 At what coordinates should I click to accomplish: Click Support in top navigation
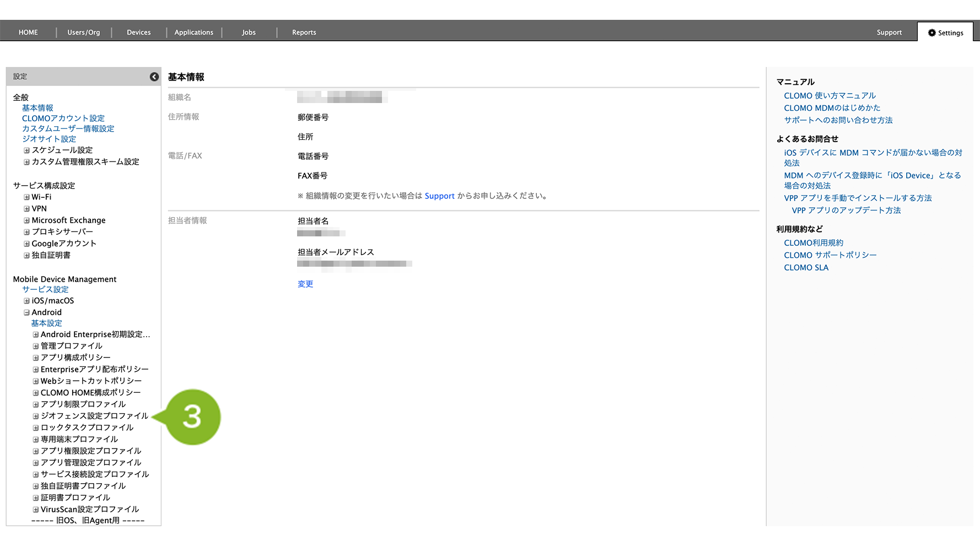[x=889, y=33]
